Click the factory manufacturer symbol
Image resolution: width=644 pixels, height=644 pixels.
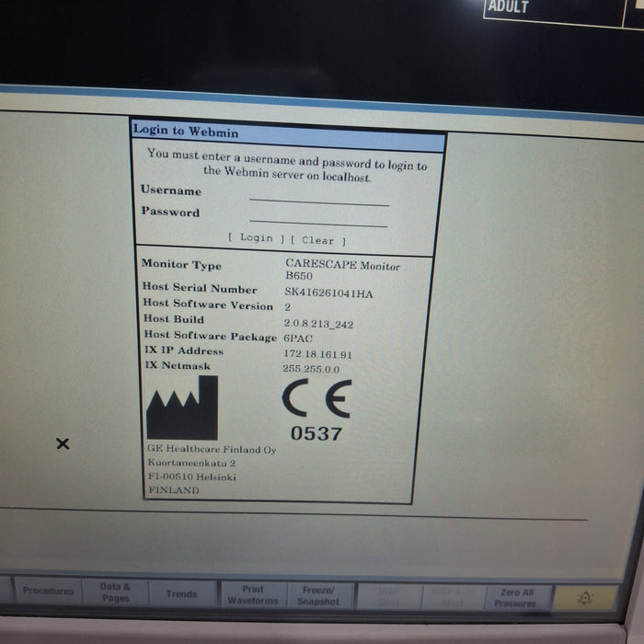(x=182, y=408)
